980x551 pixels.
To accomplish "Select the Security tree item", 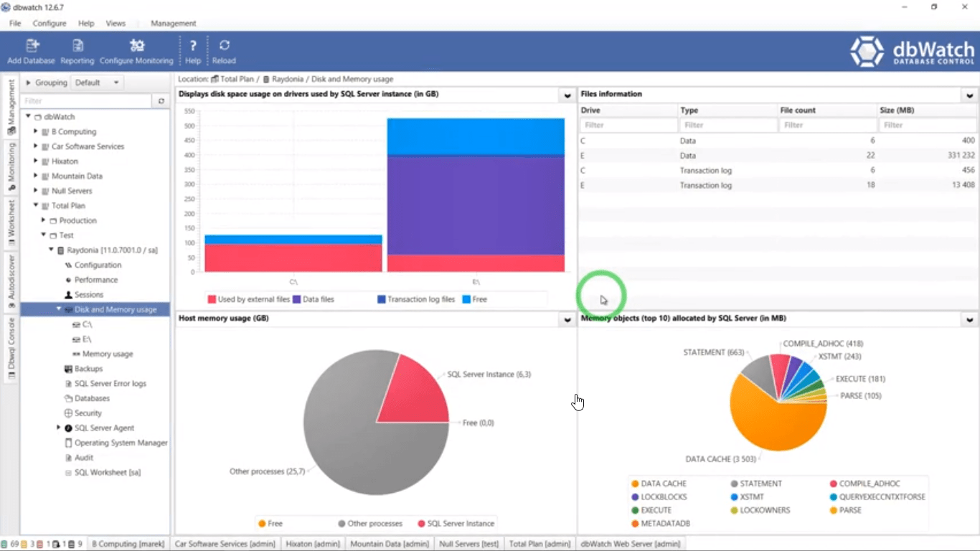I will click(88, 413).
